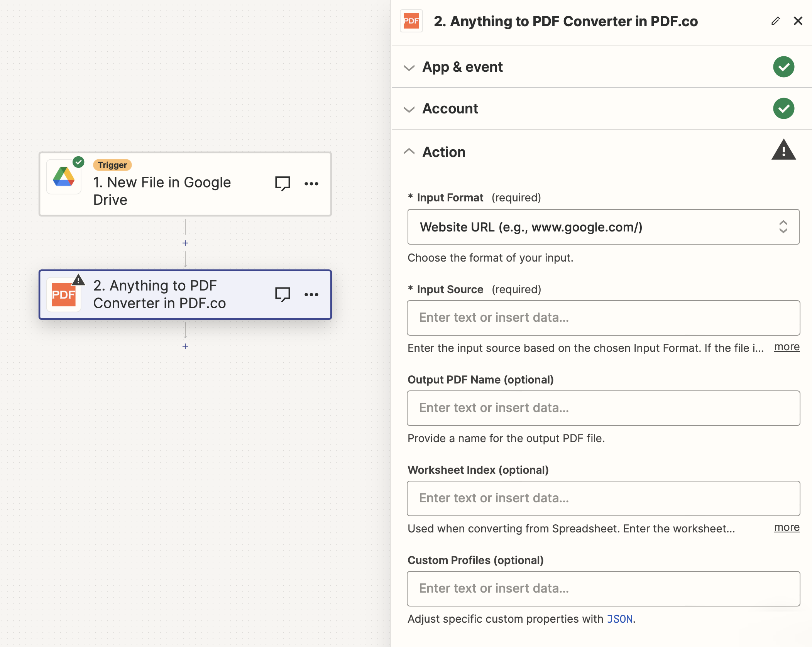
Task: Click the green checkmark beside App & event
Action: (x=783, y=67)
